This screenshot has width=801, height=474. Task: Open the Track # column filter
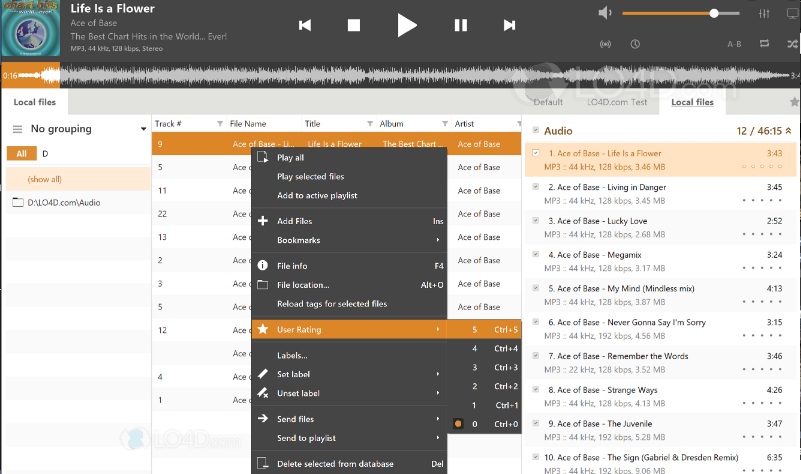pyautogui.click(x=220, y=124)
